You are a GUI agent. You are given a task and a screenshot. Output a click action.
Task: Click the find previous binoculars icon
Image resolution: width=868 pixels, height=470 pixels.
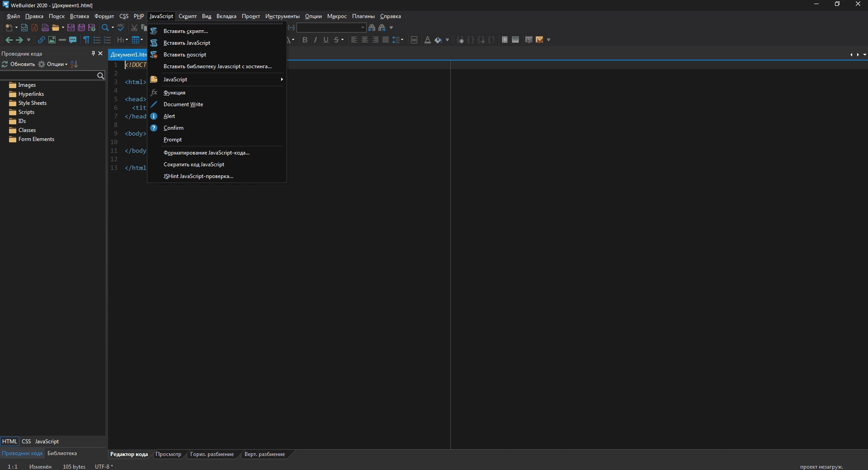(x=372, y=28)
